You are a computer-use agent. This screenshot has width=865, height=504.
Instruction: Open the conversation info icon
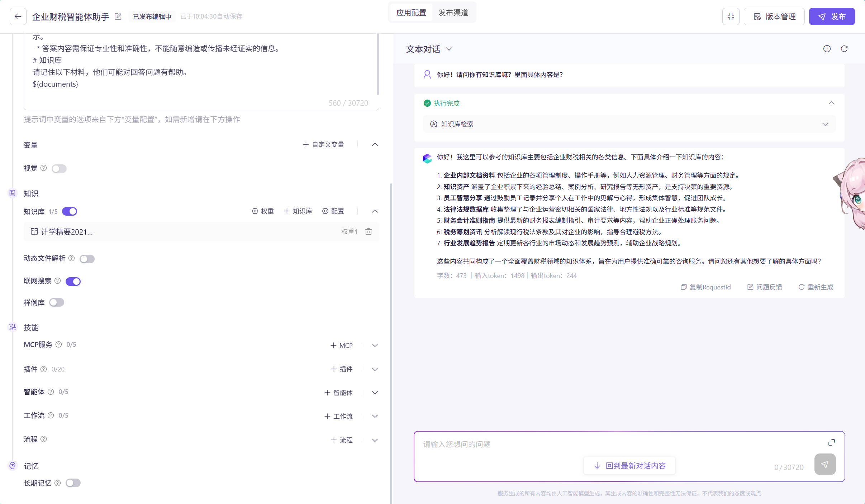(x=827, y=49)
